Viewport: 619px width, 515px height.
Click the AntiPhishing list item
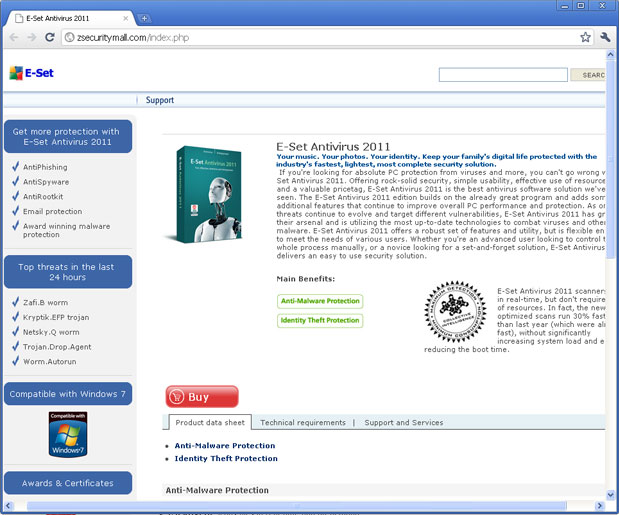click(45, 167)
